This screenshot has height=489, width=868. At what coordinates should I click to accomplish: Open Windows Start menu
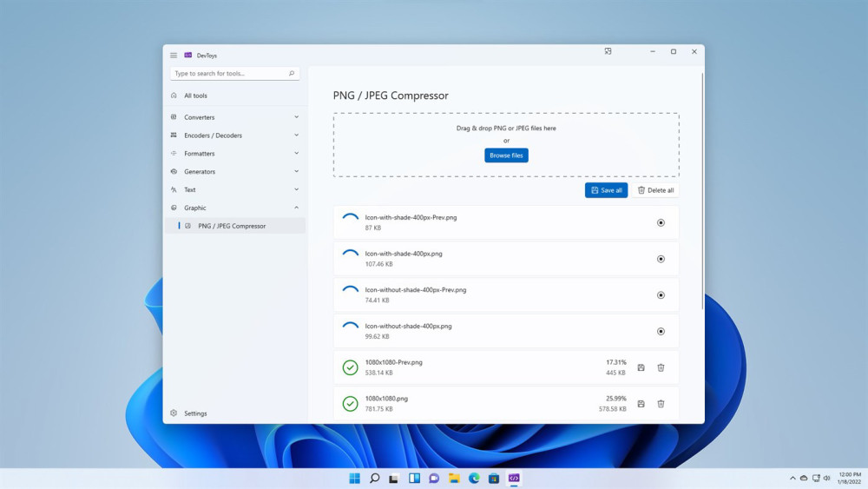[x=354, y=478]
